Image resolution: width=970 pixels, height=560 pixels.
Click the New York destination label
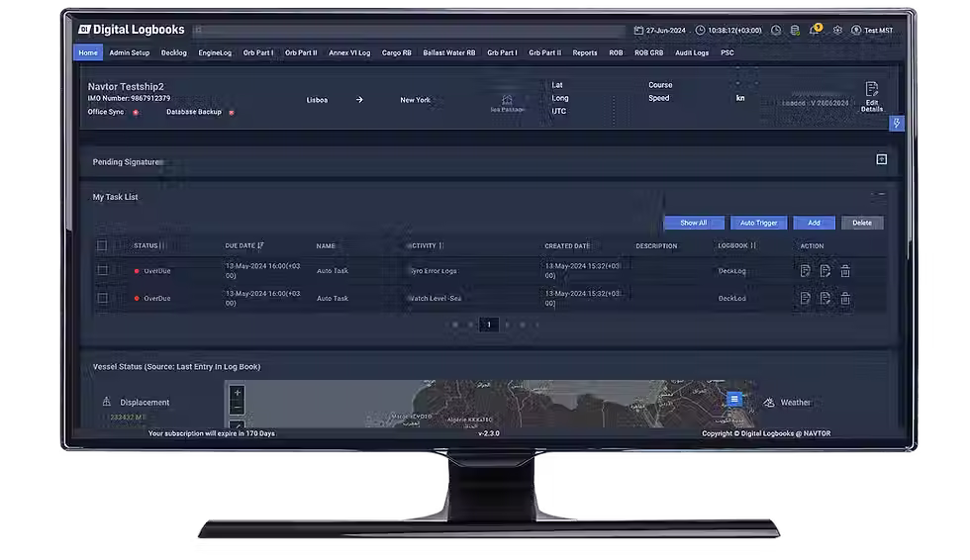pos(415,100)
